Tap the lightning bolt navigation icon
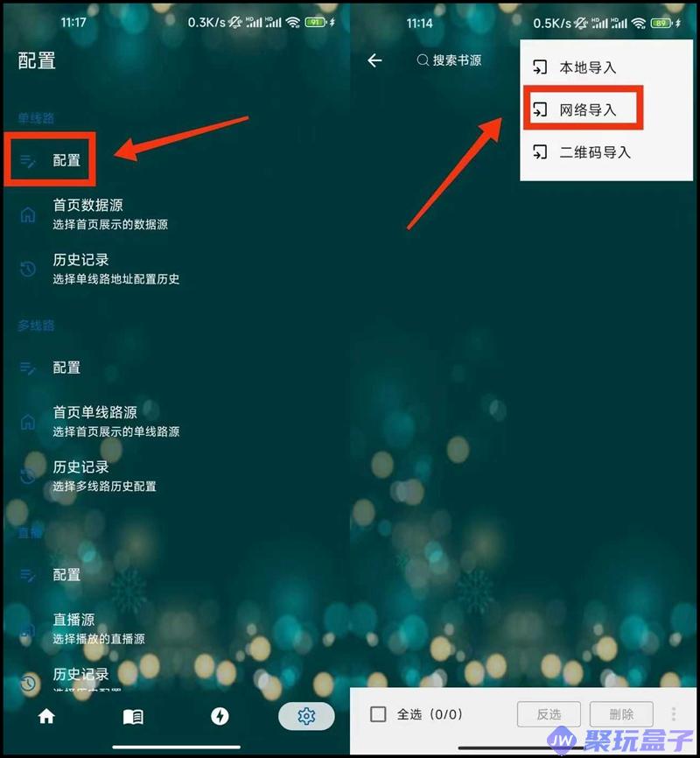Viewport: 700px width, 758px height. coord(220,716)
